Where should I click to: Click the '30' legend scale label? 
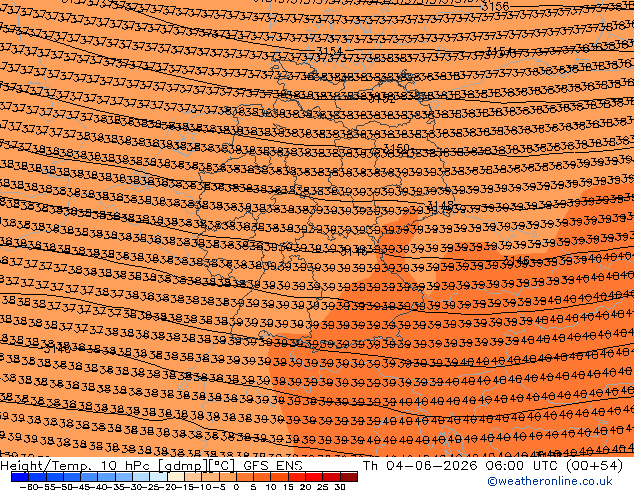[x=340, y=486]
